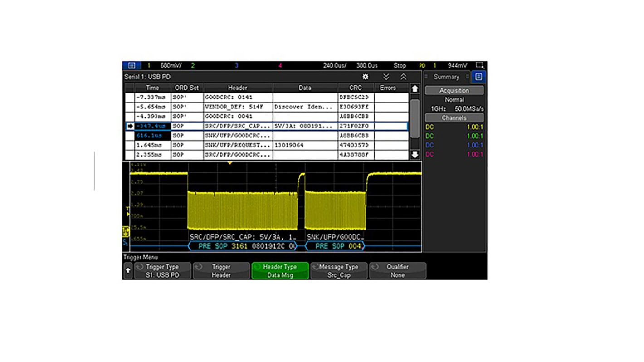Toggle channel 3 indicator
The height and width of the screenshot is (362, 644).
[236, 65]
